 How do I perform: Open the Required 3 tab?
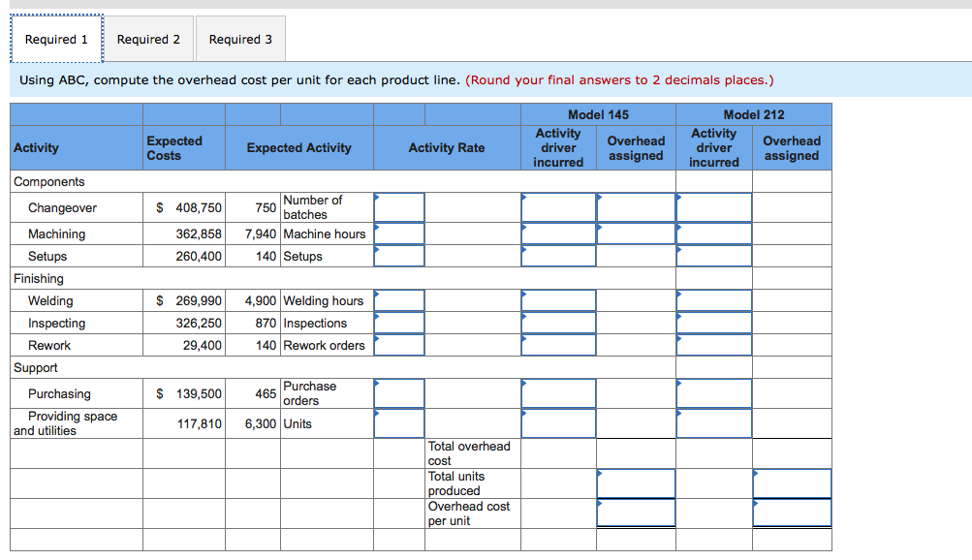(x=240, y=39)
